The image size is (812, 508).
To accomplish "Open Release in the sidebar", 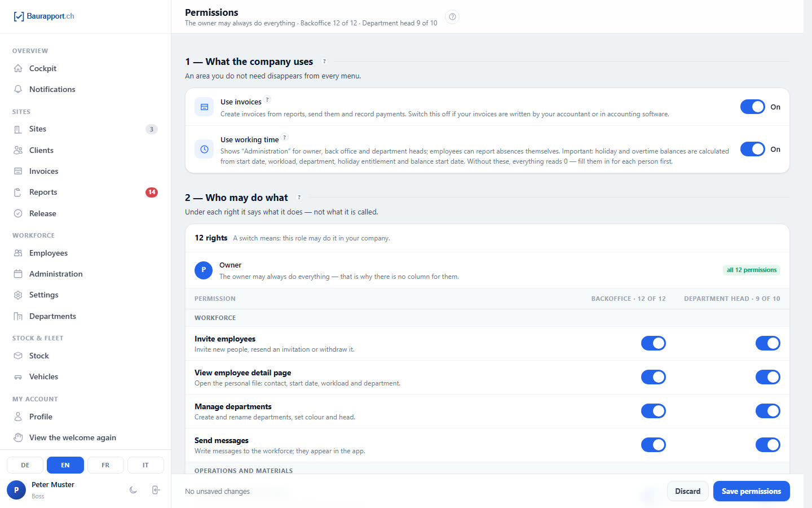I will point(86,213).
